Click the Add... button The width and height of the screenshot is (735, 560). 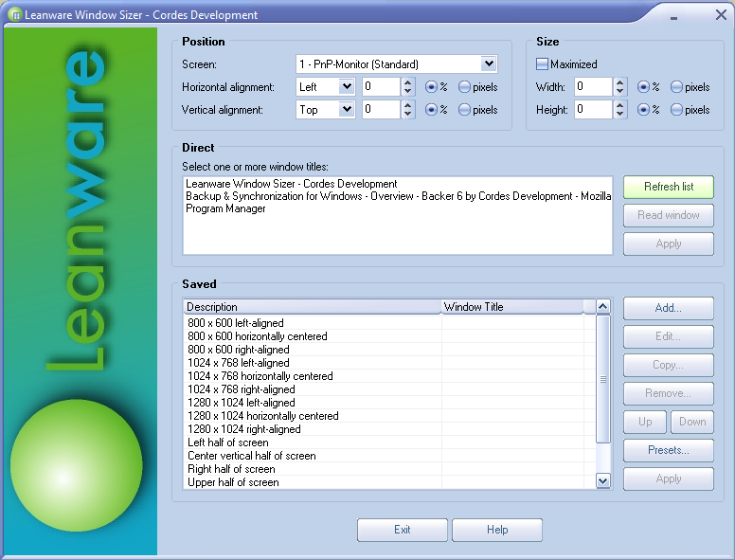[x=669, y=308]
